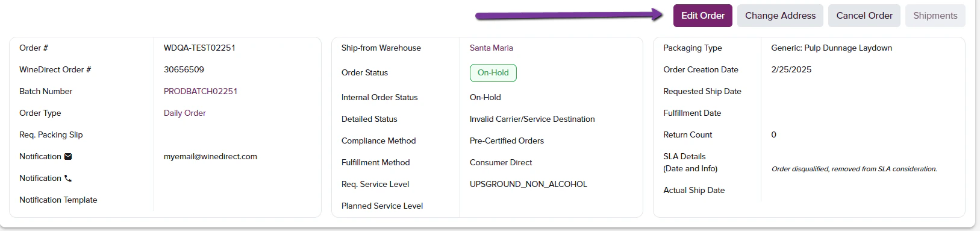This screenshot has height=231, width=980.
Task: Click the Packaging Type label
Action: pos(693,48)
